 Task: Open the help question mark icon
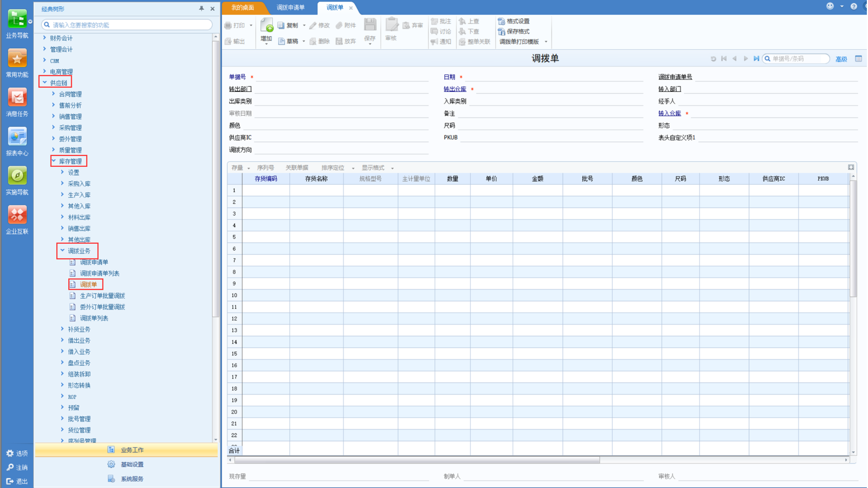point(854,6)
